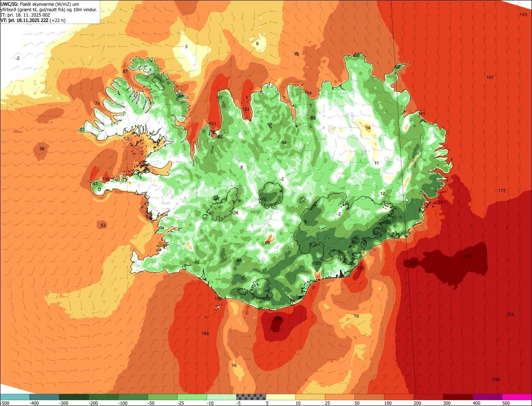Click the value 241 on the east coast
The image size is (532, 406).
click(x=441, y=202)
